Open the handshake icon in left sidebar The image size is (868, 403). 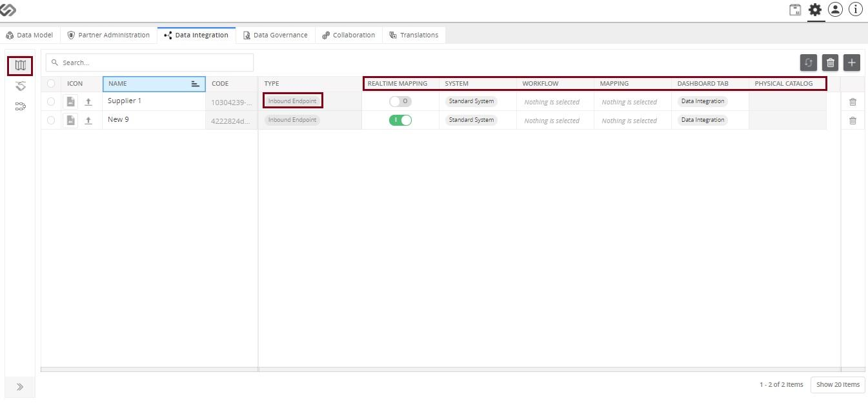pyautogui.click(x=20, y=86)
